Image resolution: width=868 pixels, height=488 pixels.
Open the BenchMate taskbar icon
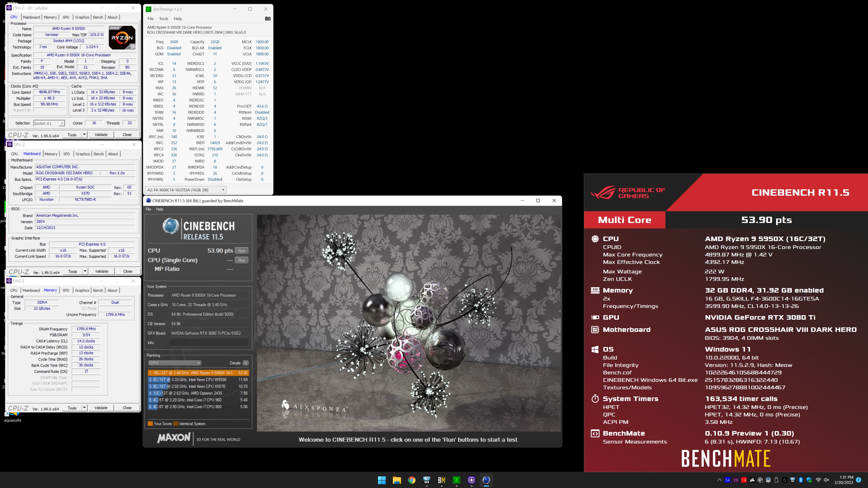click(441, 480)
